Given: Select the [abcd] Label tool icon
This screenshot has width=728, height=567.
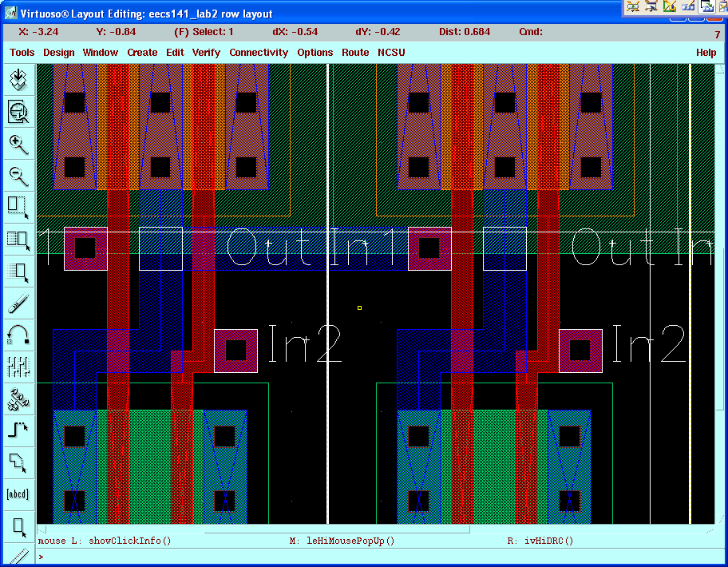Looking at the screenshot, I should (x=18, y=494).
